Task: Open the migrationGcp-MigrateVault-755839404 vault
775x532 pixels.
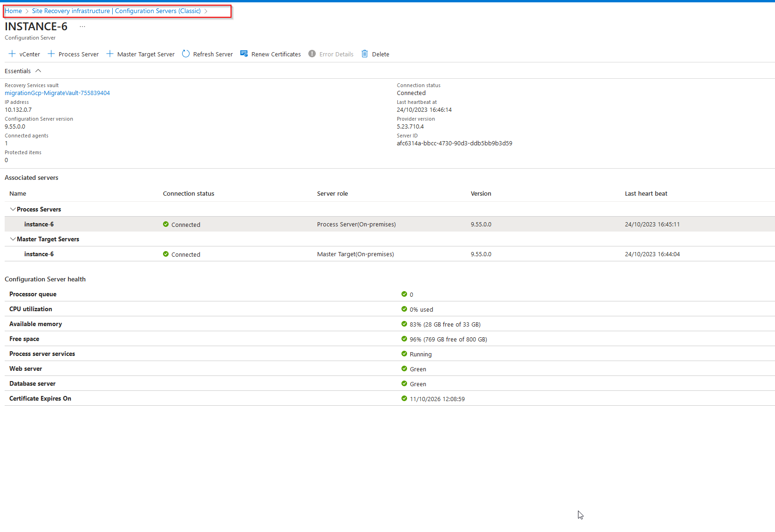Action: click(x=57, y=93)
